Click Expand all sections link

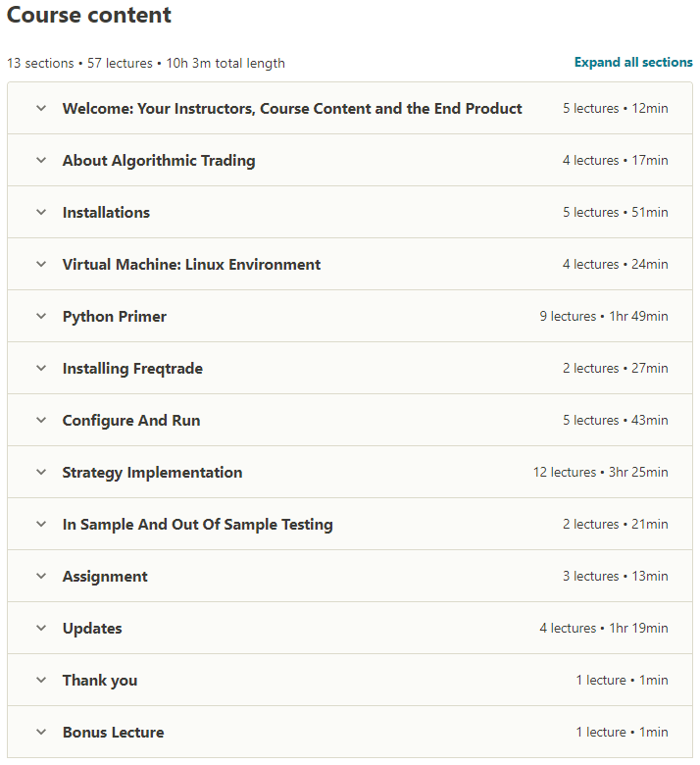[633, 62]
